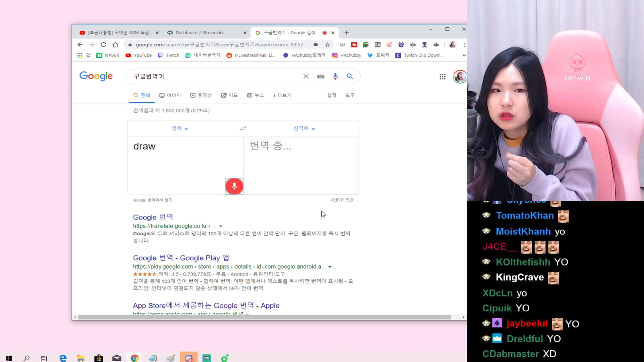This screenshot has height=362, width=644.
Task: Open Paint app from taskbar
Action: [x=171, y=358]
